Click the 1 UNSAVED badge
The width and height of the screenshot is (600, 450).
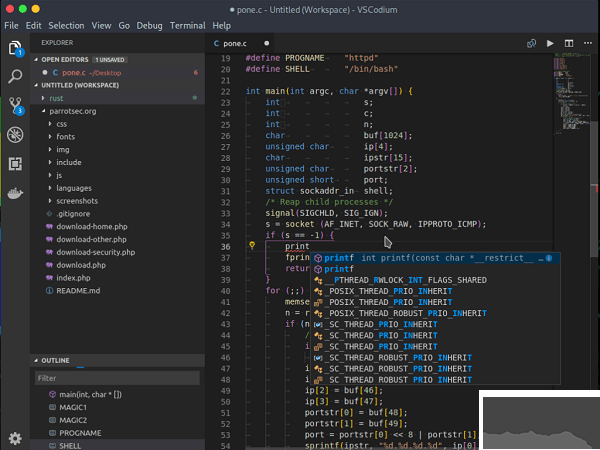[110, 60]
